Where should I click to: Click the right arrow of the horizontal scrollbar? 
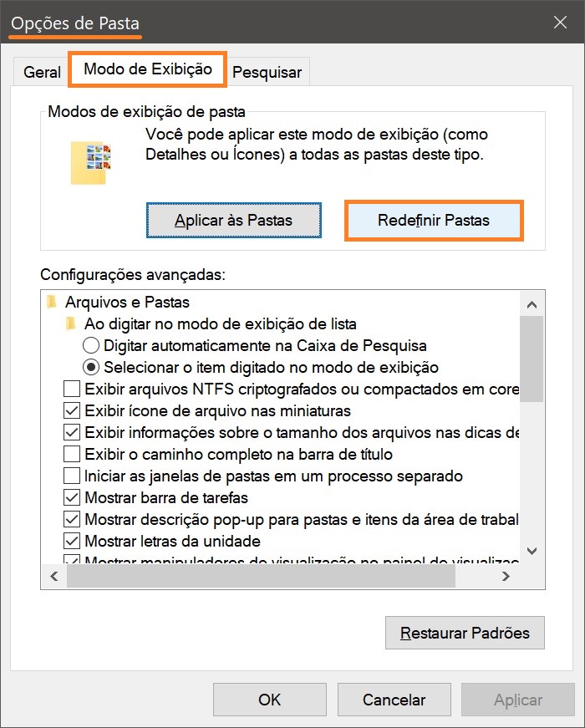506,576
